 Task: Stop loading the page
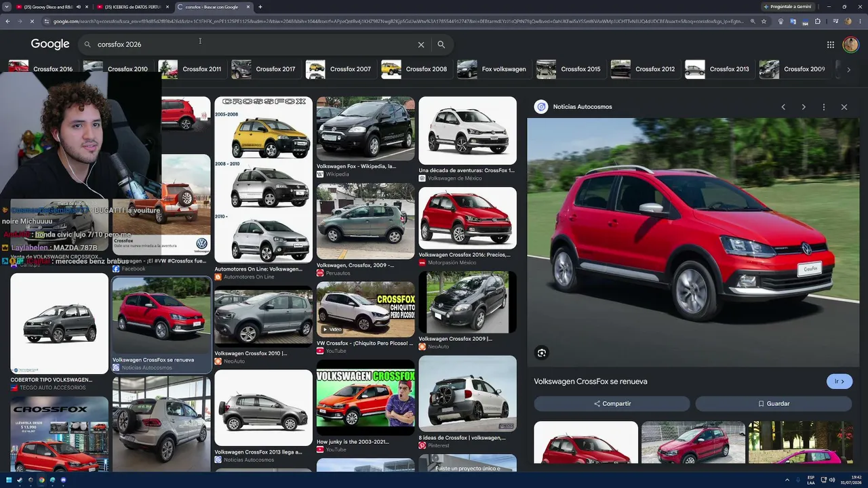pos(32,22)
